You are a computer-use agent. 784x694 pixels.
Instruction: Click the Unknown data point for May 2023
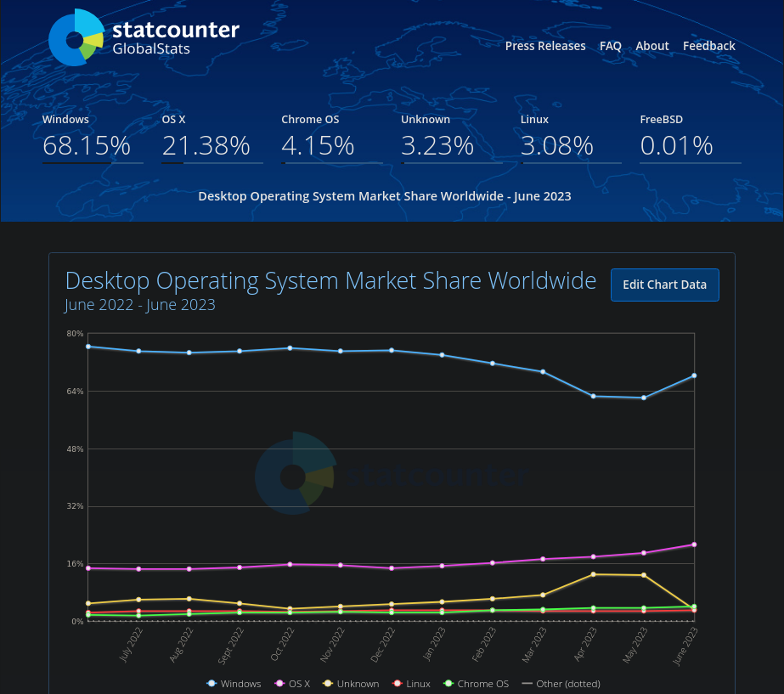pos(644,575)
